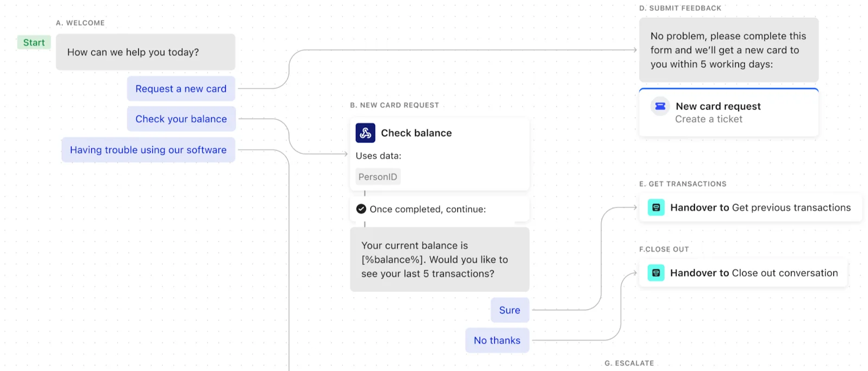Click the G. Escalate section label
This screenshot has height=371, width=868.
pos(629,363)
